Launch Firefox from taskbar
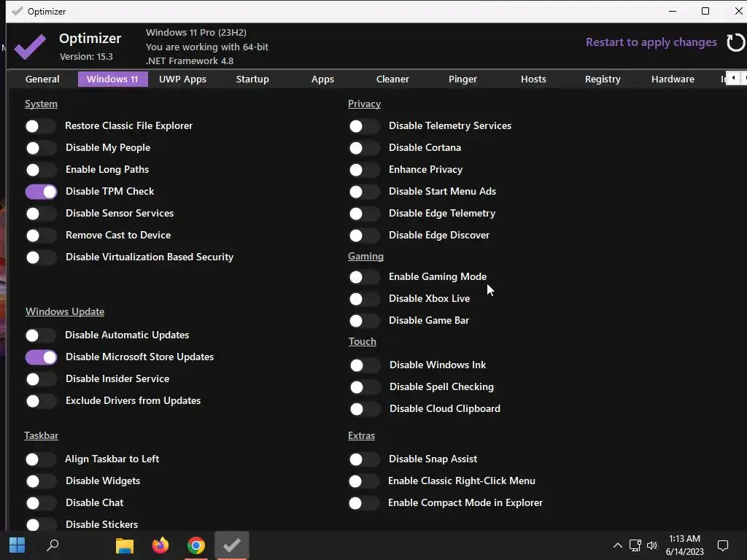The height and width of the screenshot is (560, 747). point(160,545)
